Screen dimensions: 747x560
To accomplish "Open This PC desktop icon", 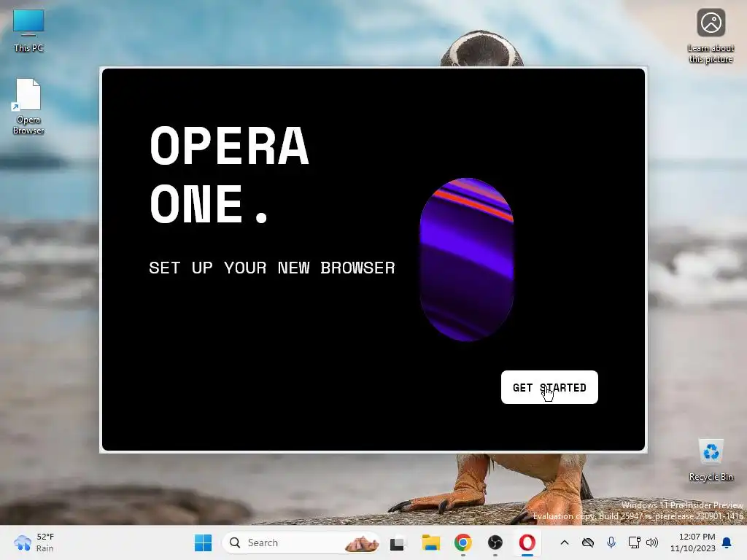I will [28, 31].
